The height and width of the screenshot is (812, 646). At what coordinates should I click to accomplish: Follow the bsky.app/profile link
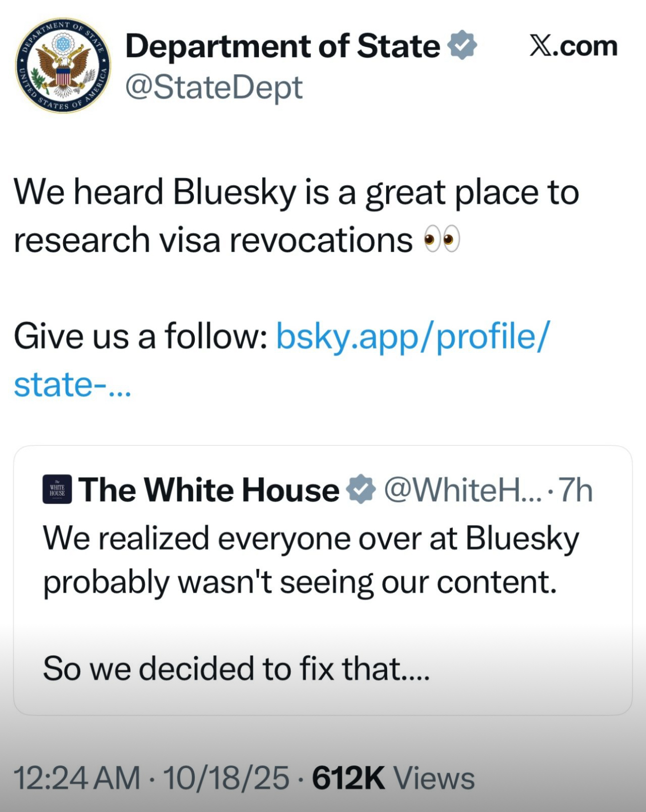pyautogui.click(x=413, y=336)
